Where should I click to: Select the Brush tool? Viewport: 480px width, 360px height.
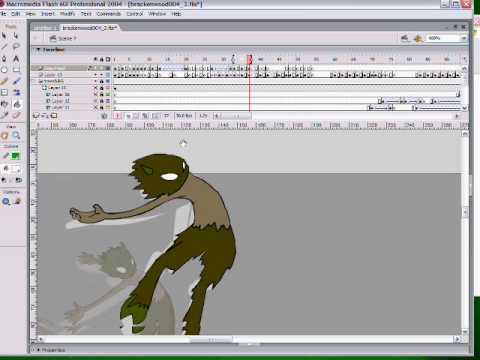coord(16,81)
